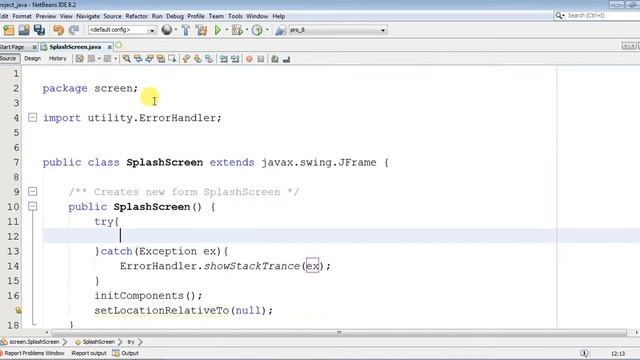The width and height of the screenshot is (640, 360).
Task: Toggle Rectangular Selection icon
Action: coord(172,59)
